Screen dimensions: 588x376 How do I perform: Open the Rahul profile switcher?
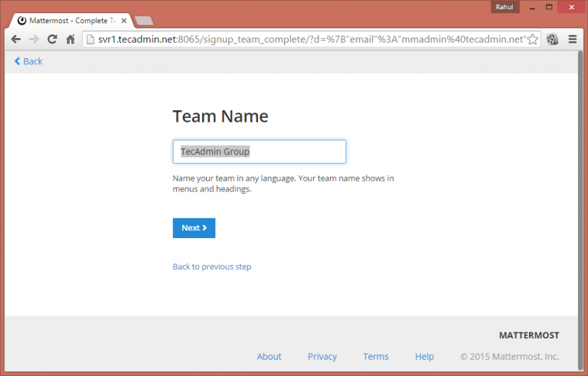(x=504, y=7)
